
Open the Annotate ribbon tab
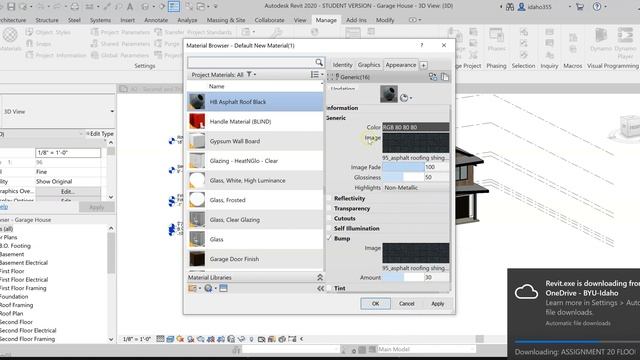click(x=156, y=20)
